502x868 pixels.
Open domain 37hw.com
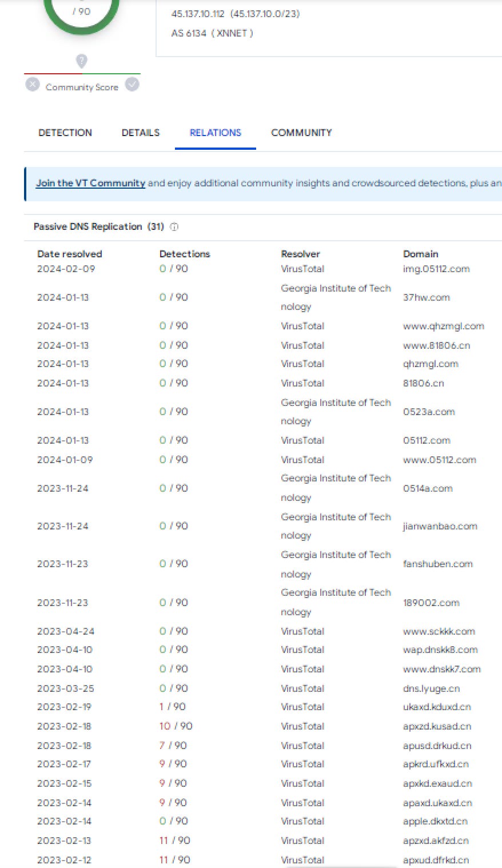pos(427,297)
